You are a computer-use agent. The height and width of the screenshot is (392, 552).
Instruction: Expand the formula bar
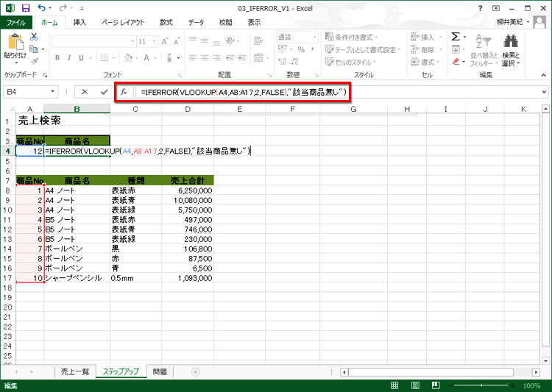point(544,92)
